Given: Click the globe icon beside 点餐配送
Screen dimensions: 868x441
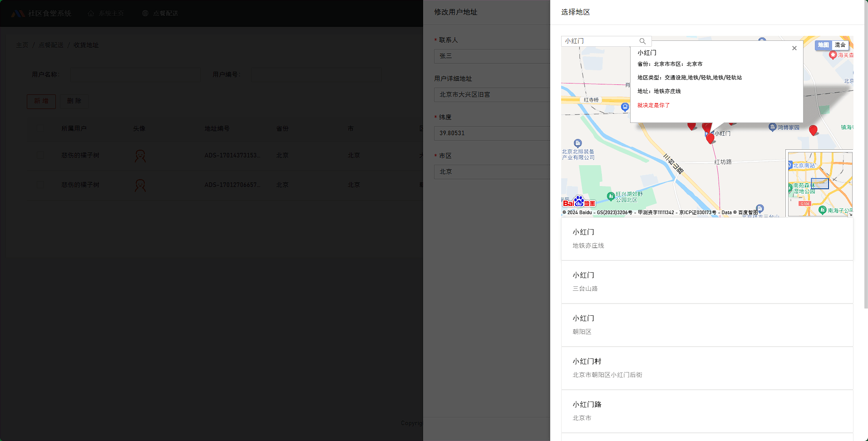Looking at the screenshot, I should pyautogui.click(x=145, y=13).
